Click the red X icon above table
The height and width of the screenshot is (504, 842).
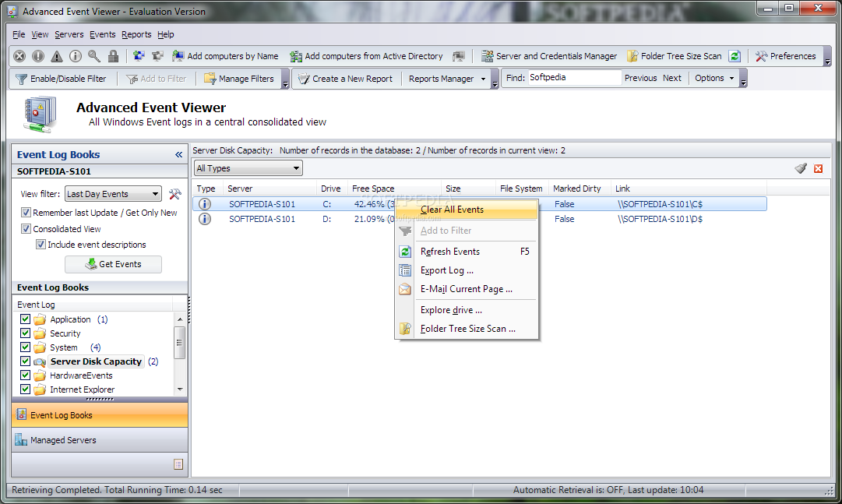[x=819, y=169]
